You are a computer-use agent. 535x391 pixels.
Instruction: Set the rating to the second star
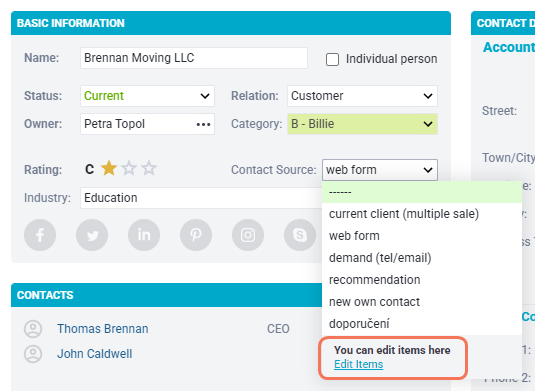click(129, 169)
